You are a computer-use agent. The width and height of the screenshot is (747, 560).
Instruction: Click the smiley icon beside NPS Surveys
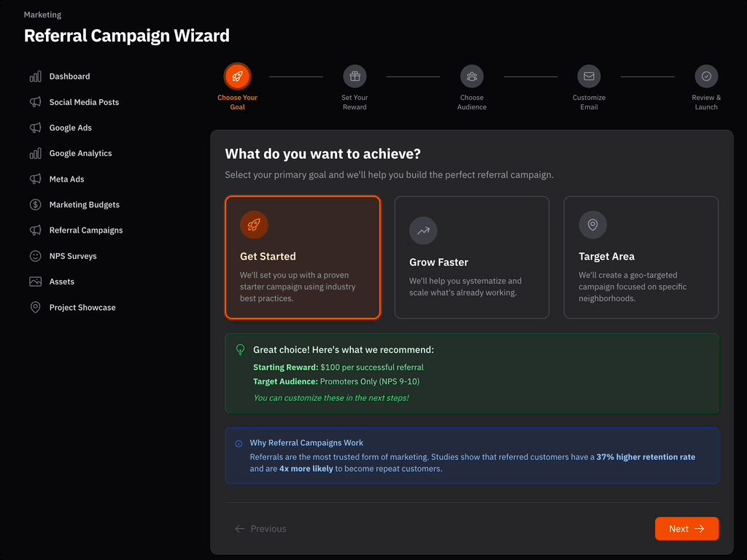35,256
